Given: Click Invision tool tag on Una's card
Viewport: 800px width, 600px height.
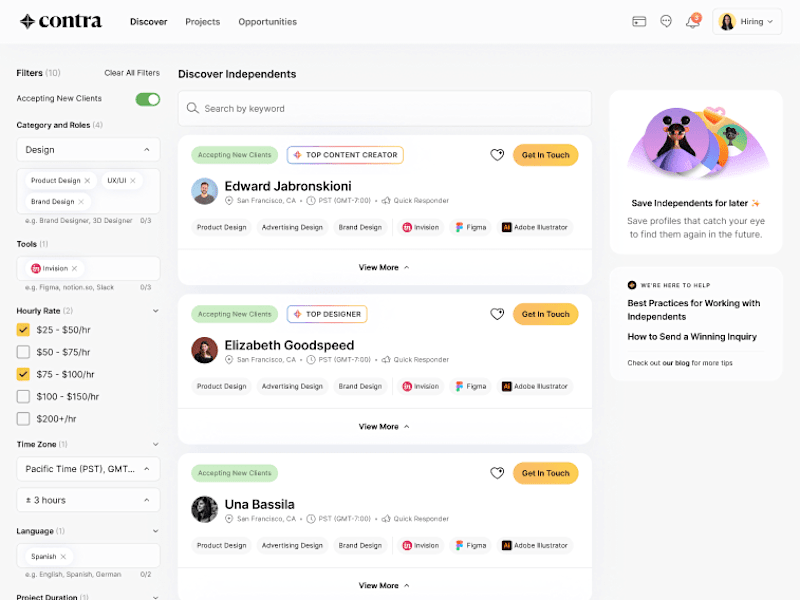Looking at the screenshot, I should coord(420,545).
